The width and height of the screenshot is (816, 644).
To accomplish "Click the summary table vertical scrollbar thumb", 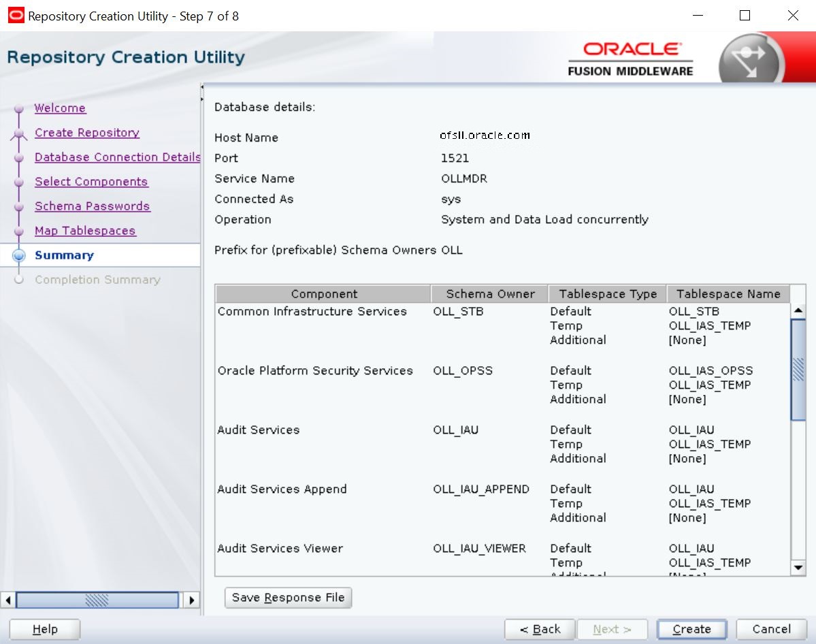I will pos(798,369).
